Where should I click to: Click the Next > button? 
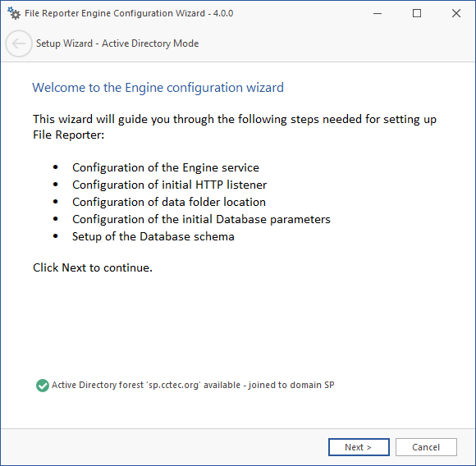pyautogui.click(x=359, y=447)
